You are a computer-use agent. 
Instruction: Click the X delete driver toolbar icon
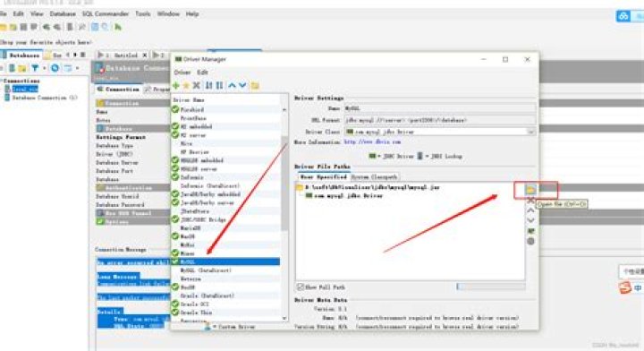pyautogui.click(x=196, y=85)
